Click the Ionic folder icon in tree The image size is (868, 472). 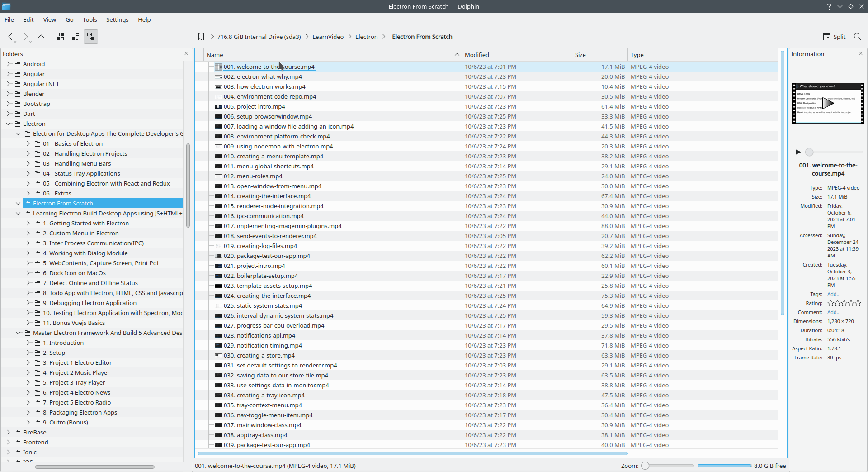(x=18, y=453)
